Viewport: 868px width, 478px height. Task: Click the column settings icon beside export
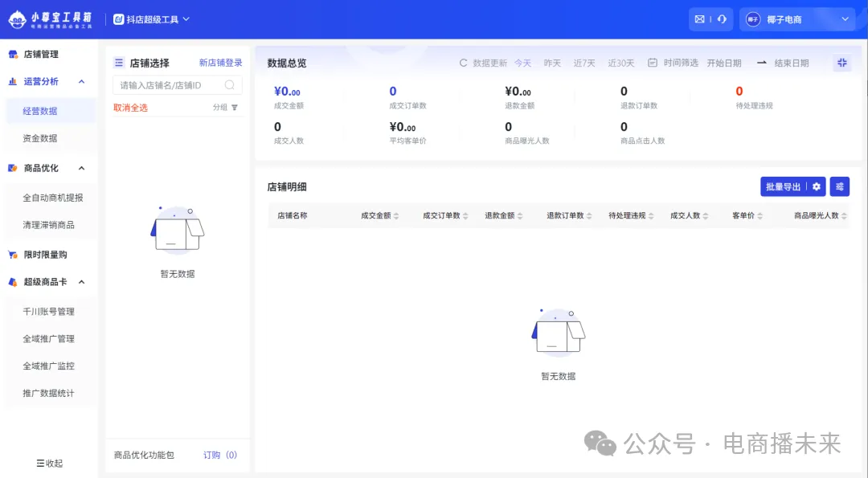point(840,186)
